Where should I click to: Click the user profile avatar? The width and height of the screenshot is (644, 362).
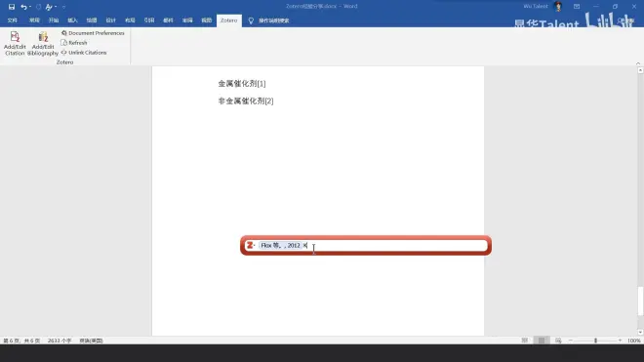tap(558, 6)
